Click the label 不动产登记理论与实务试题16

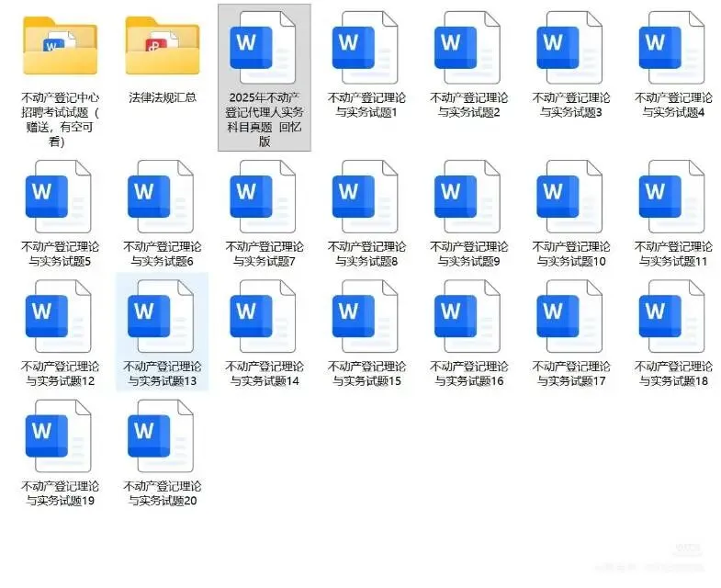[x=468, y=373]
